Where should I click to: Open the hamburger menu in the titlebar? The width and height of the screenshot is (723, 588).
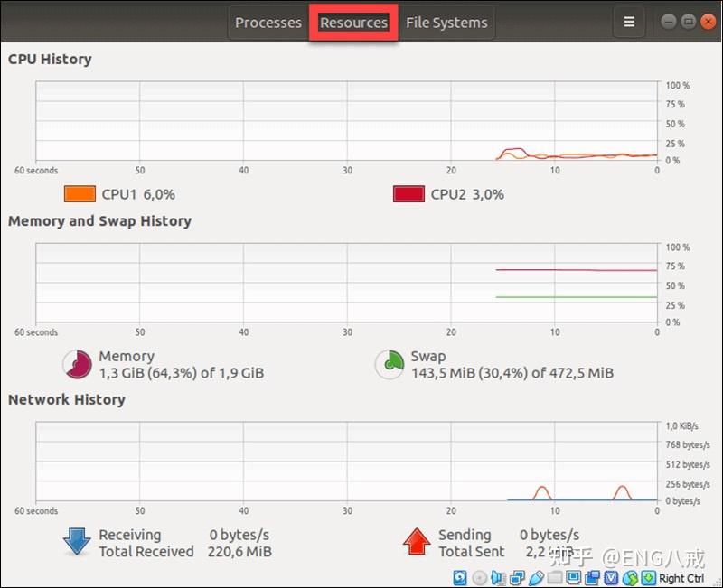tap(629, 21)
